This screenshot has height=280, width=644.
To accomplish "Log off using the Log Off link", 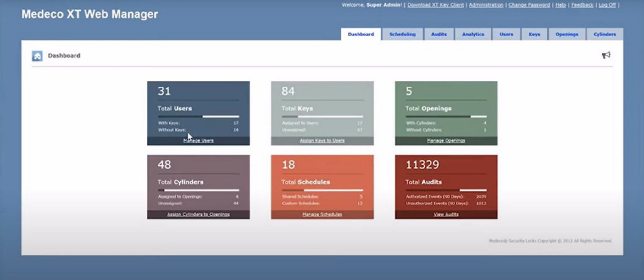I will click(x=607, y=5).
